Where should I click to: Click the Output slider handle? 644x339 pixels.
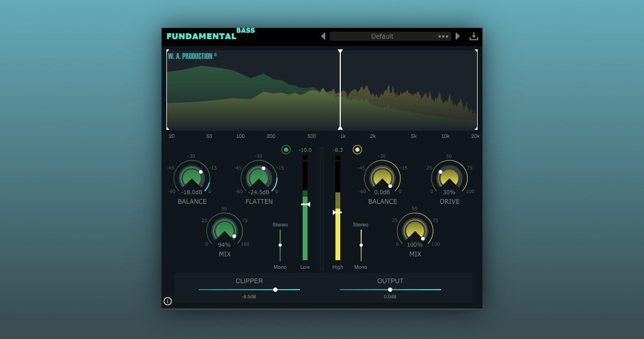pos(390,290)
